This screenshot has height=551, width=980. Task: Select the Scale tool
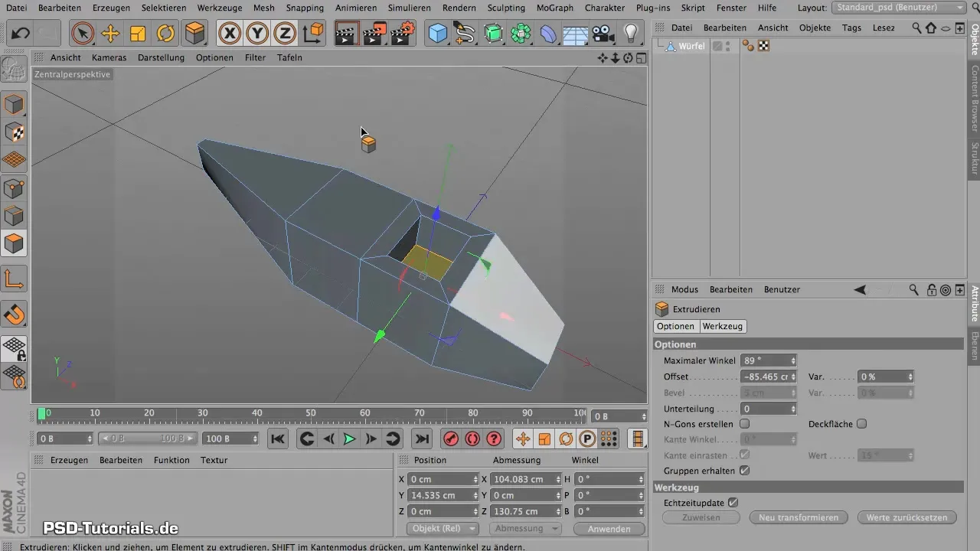click(x=138, y=34)
